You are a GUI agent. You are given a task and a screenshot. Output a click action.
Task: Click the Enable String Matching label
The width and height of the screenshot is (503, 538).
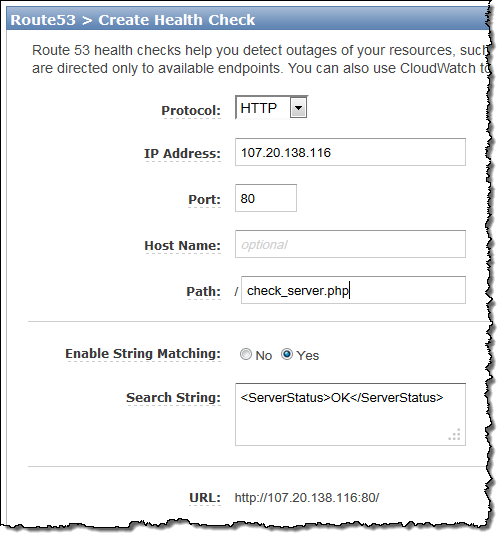(x=143, y=354)
